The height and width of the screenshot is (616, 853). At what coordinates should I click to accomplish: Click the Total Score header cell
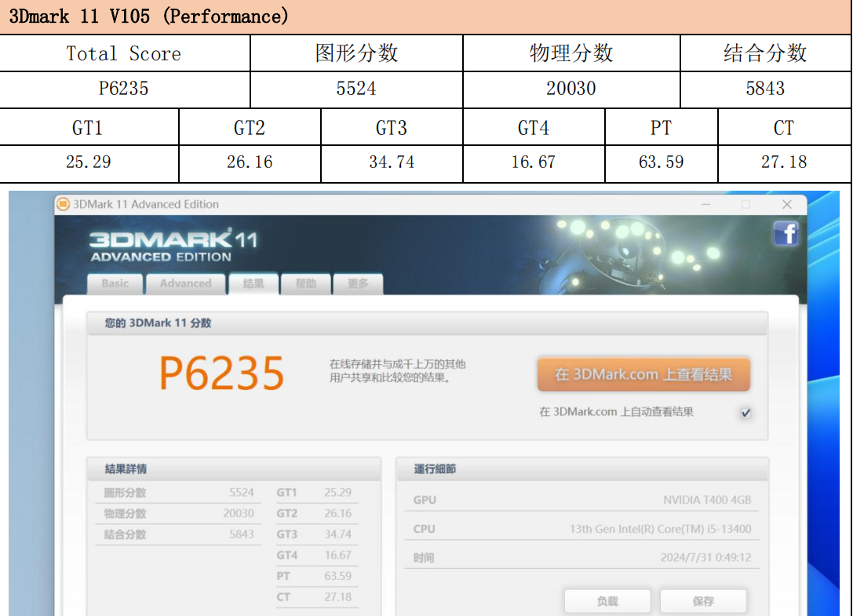coord(124,53)
